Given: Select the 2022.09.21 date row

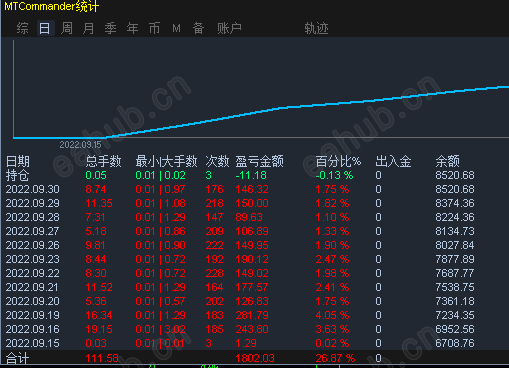Looking at the screenshot, I should [240, 287].
